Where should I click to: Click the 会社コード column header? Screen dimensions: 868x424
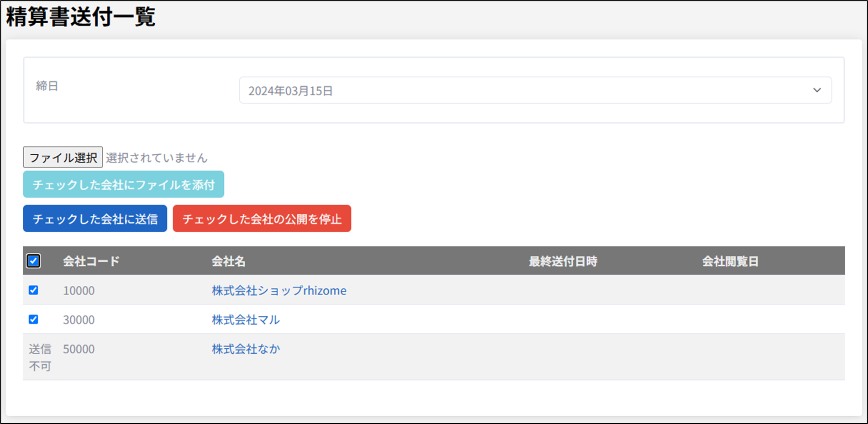pyautogui.click(x=91, y=261)
